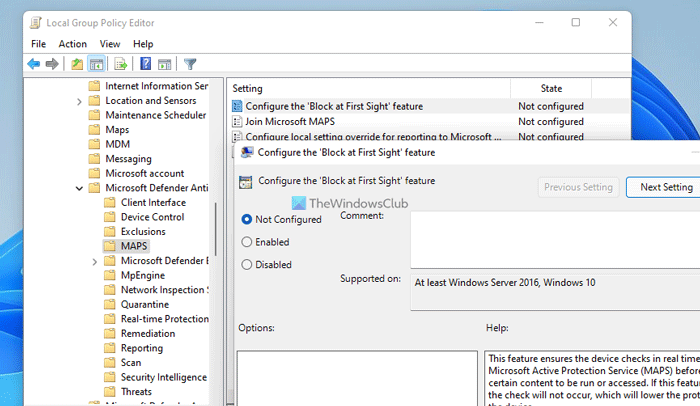Screen dimensions: 700x406
Task: Open the View menu
Action: [110, 44]
